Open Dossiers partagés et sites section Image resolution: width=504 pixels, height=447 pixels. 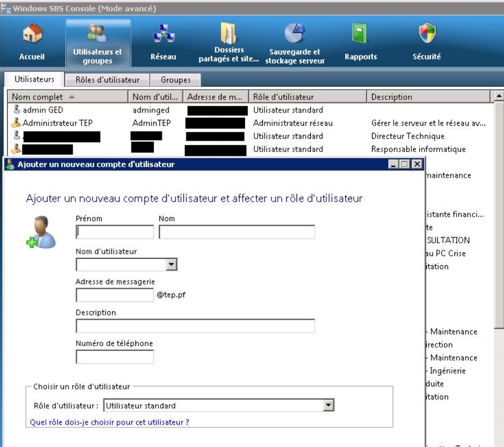tap(229, 42)
